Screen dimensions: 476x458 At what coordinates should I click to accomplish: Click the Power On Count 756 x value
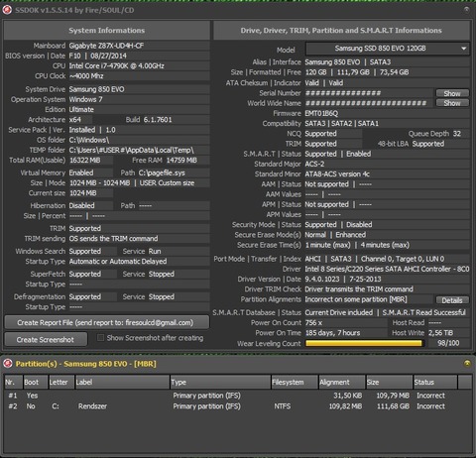coord(313,322)
